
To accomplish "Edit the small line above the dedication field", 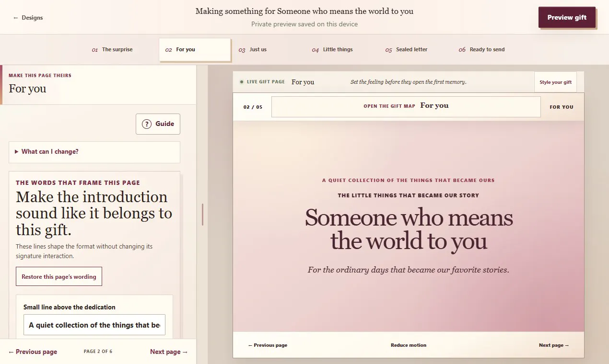I will (94, 325).
